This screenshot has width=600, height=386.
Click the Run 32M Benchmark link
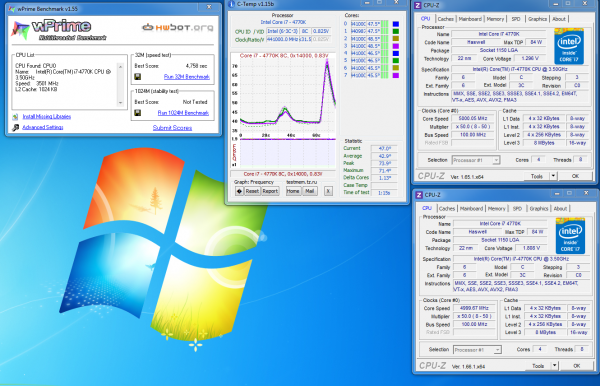pyautogui.click(x=187, y=77)
